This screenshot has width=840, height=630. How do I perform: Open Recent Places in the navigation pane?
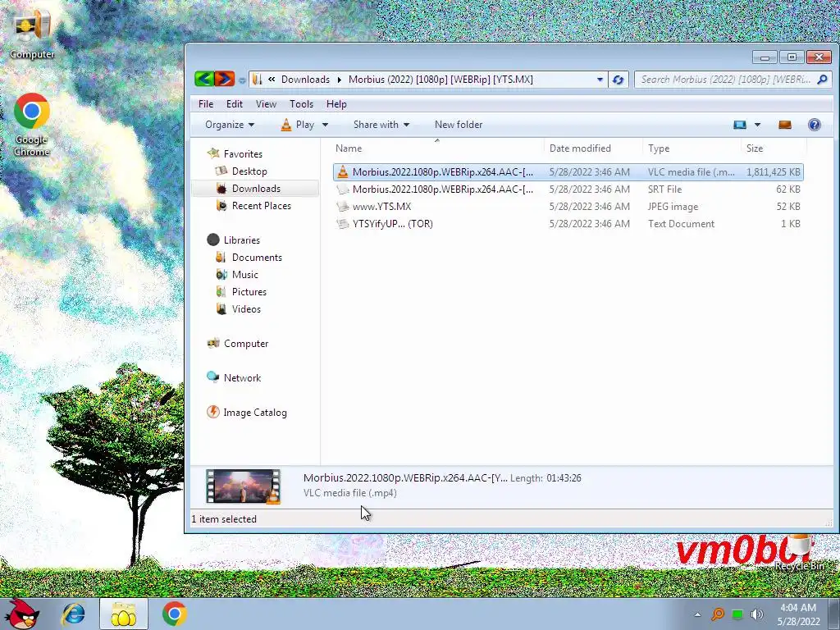click(262, 205)
